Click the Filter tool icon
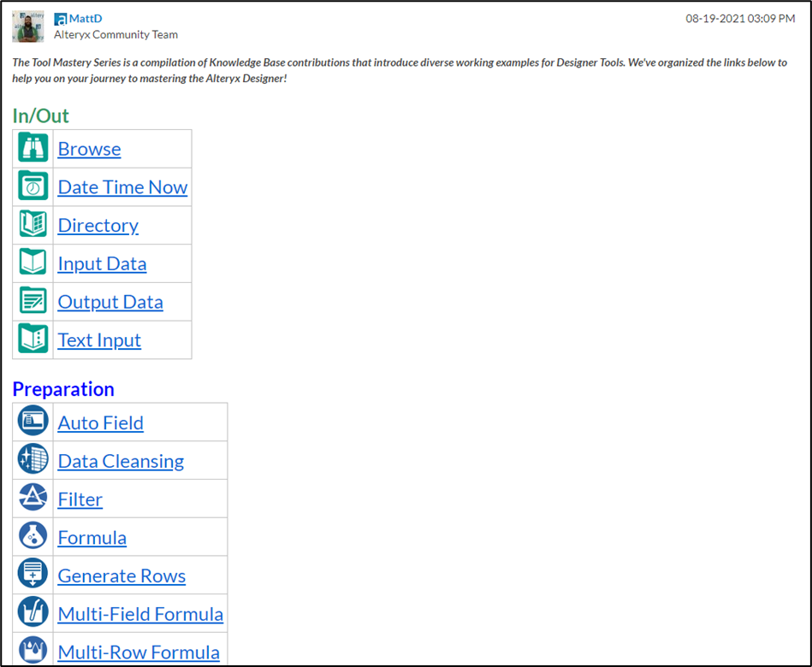This screenshot has width=812, height=667. [x=33, y=498]
